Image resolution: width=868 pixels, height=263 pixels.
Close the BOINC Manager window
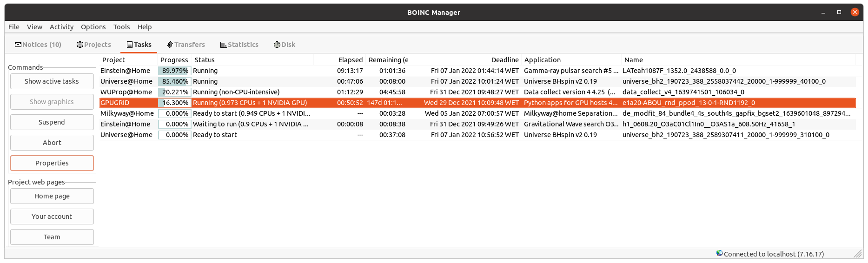855,13
